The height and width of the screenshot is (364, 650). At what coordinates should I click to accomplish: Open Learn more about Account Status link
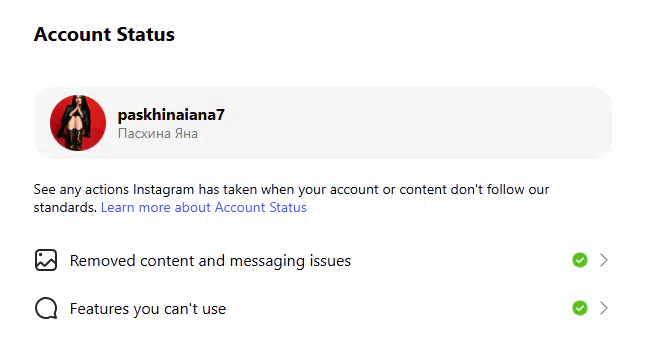[x=204, y=207]
